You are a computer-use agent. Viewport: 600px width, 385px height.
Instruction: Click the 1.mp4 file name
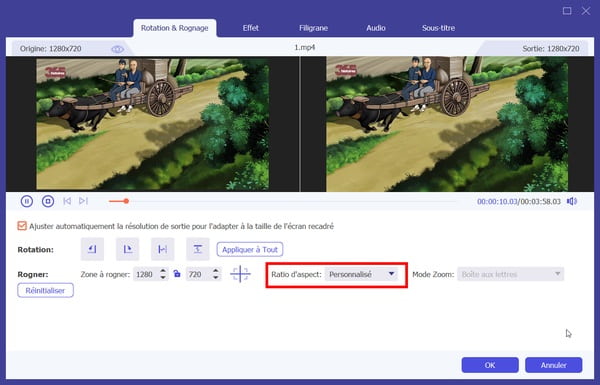305,47
